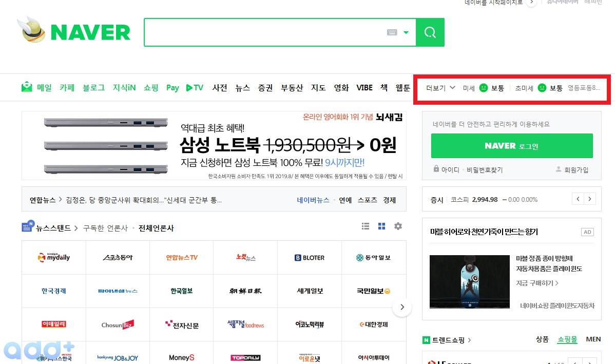Screen dimensions: 615x364
Task: Open 증권 in the navigation bar
Action: point(265,87)
